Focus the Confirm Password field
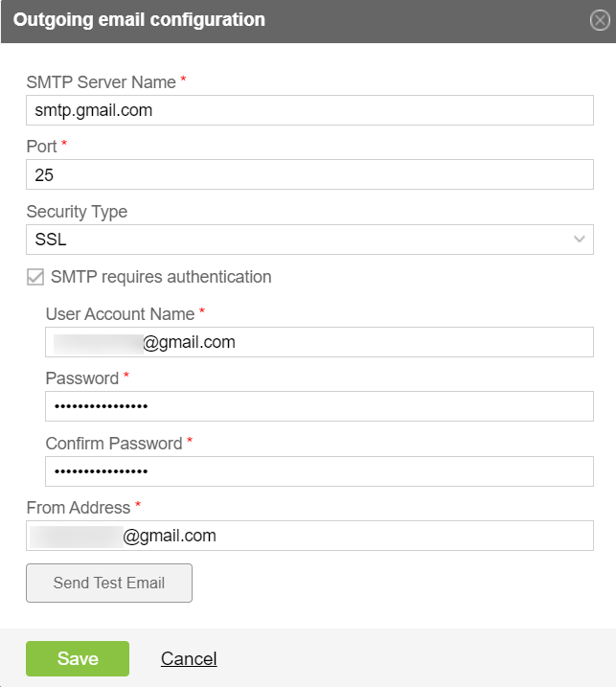Viewport: 616px width, 687px height. (x=319, y=471)
